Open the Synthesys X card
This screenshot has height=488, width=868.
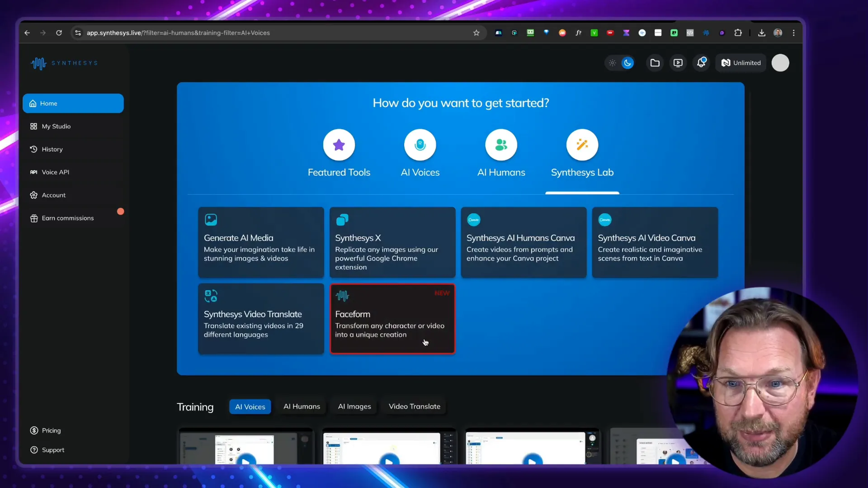pos(392,242)
